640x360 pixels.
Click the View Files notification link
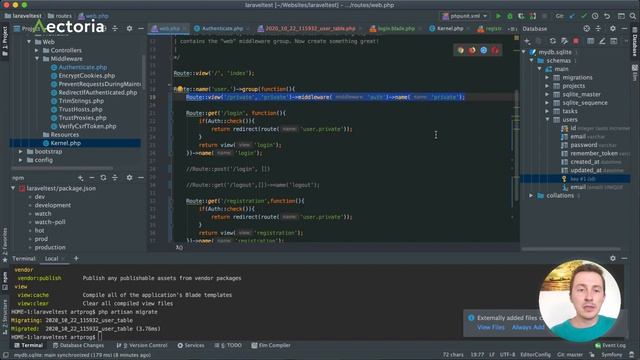491,327
